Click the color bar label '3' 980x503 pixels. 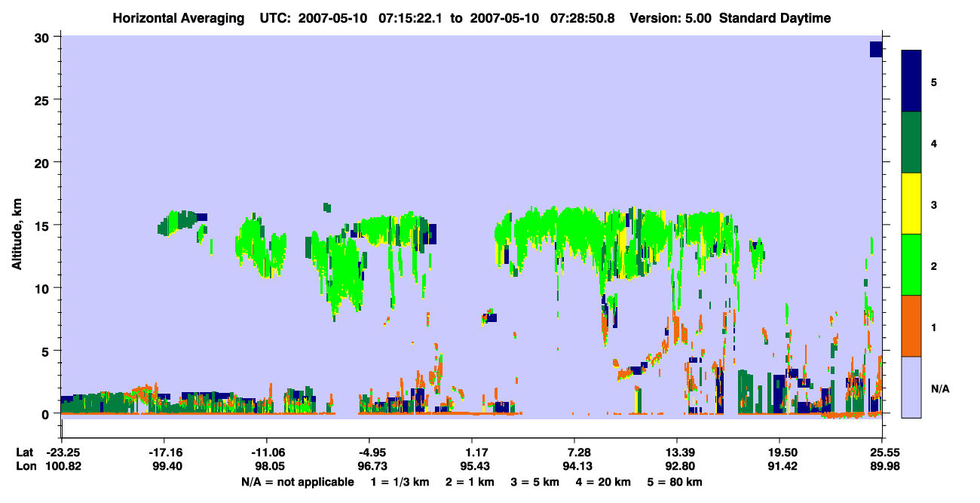pyautogui.click(x=934, y=204)
